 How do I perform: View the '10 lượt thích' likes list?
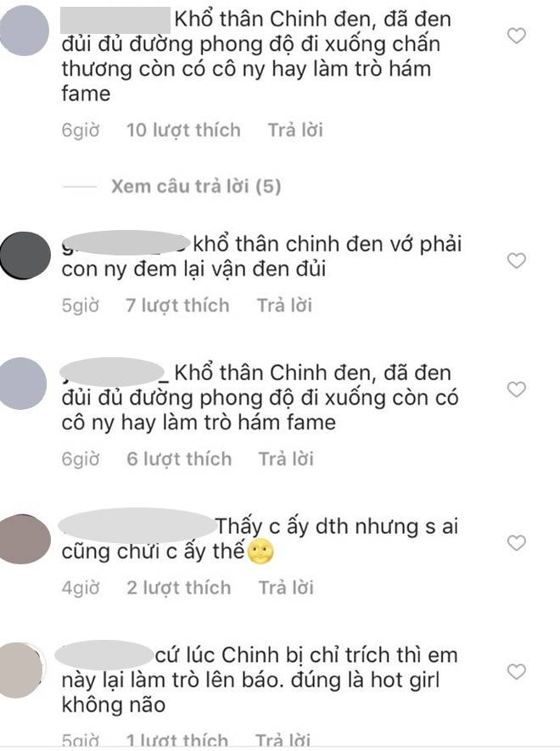[183, 131]
